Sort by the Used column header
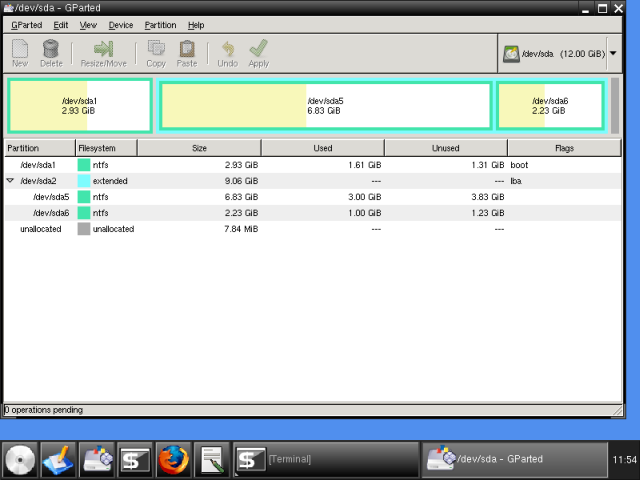This screenshot has width=640, height=480. [x=323, y=148]
